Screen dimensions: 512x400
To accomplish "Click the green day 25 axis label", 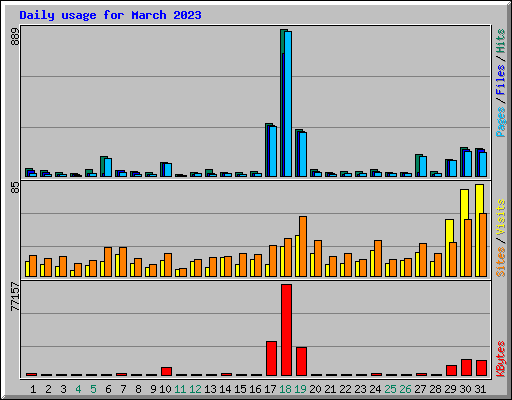I will [x=390, y=389].
